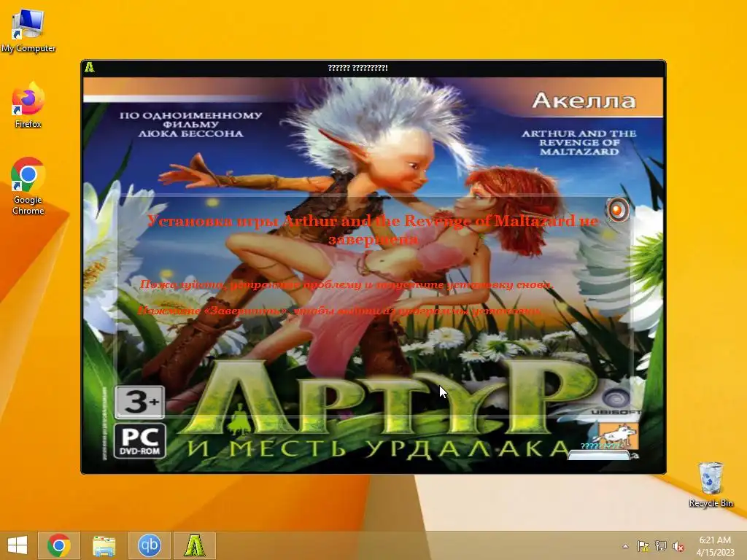The height and width of the screenshot is (560, 747).
Task: Switch to Chrome in the taskbar
Action: click(59, 545)
